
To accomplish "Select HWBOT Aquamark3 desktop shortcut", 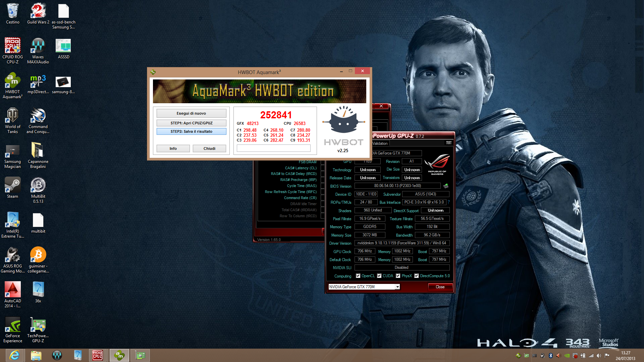I will 13,86.
